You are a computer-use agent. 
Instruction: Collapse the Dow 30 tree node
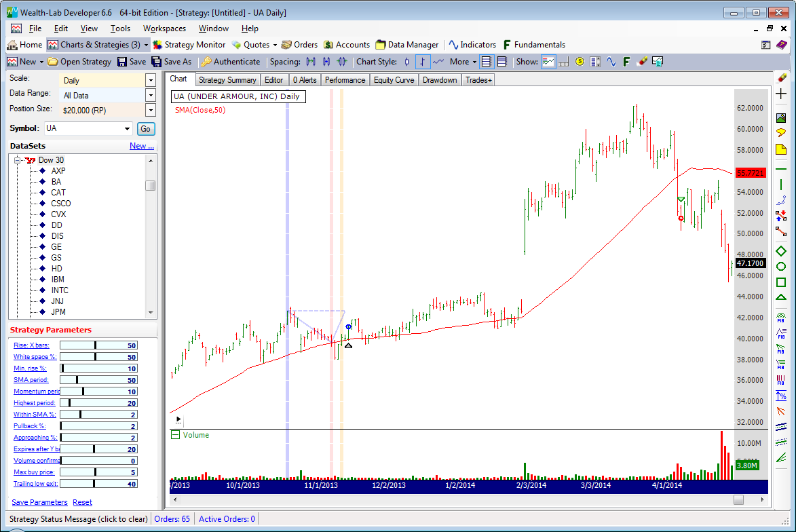pyautogui.click(x=18, y=160)
